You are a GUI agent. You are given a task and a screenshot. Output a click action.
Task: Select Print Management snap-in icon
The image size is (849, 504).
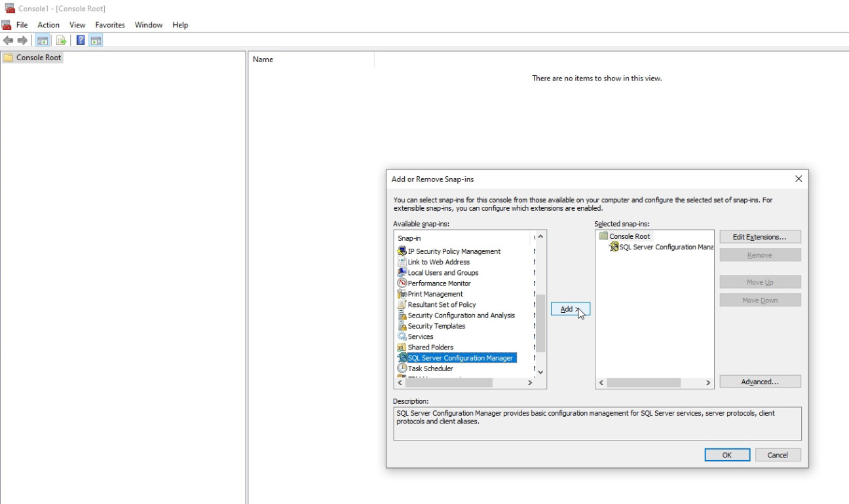coord(402,294)
